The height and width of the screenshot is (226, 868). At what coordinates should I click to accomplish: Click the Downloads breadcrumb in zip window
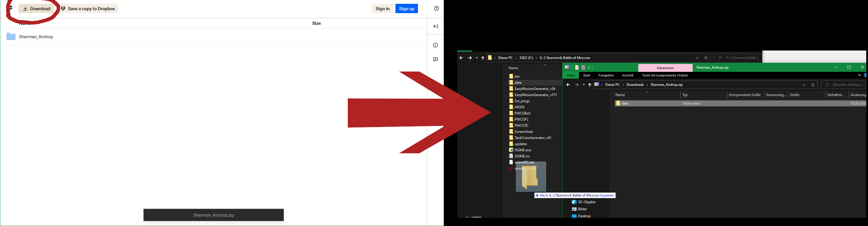[635, 85]
